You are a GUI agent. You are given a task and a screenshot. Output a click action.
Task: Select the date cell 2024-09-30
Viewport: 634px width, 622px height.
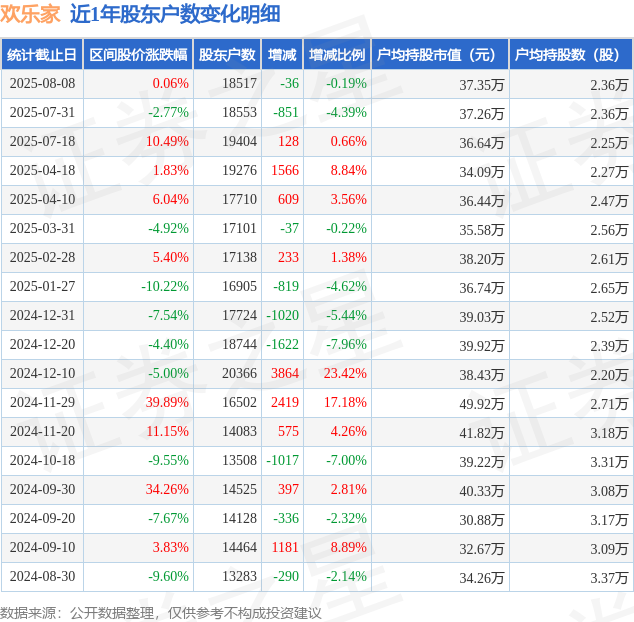click(42, 489)
